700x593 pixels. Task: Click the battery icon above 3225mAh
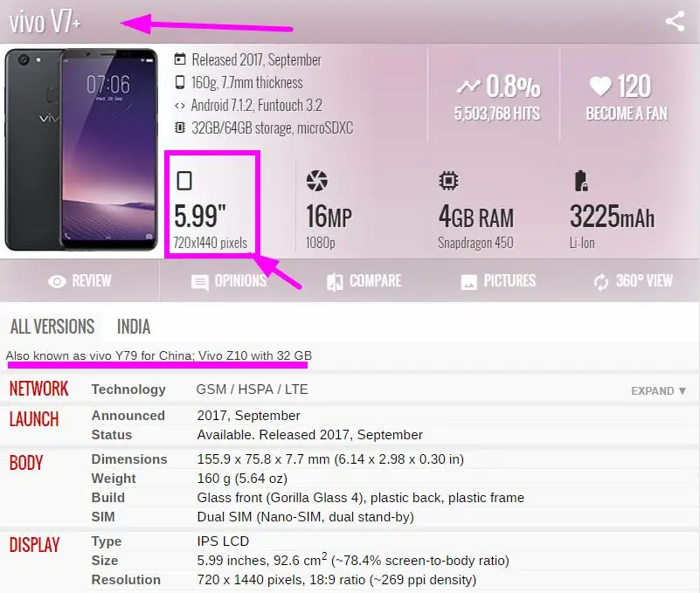coord(581,181)
